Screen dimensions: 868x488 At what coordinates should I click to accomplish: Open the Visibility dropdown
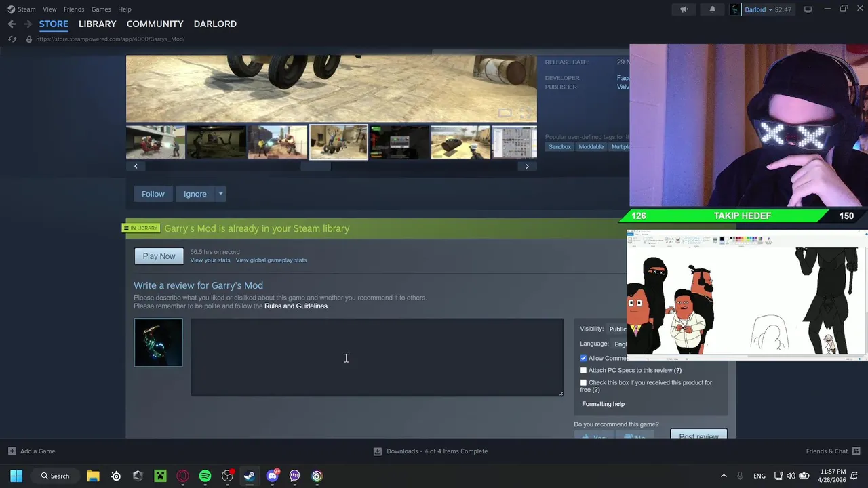617,329
